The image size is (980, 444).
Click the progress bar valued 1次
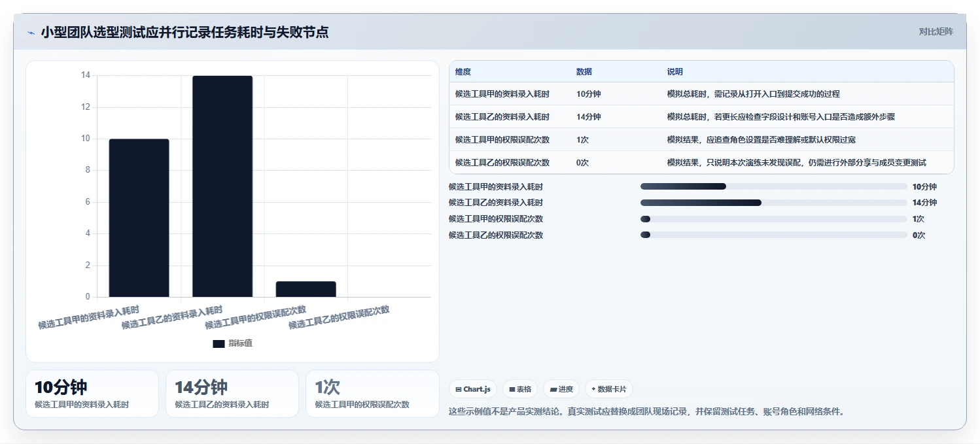(x=774, y=219)
